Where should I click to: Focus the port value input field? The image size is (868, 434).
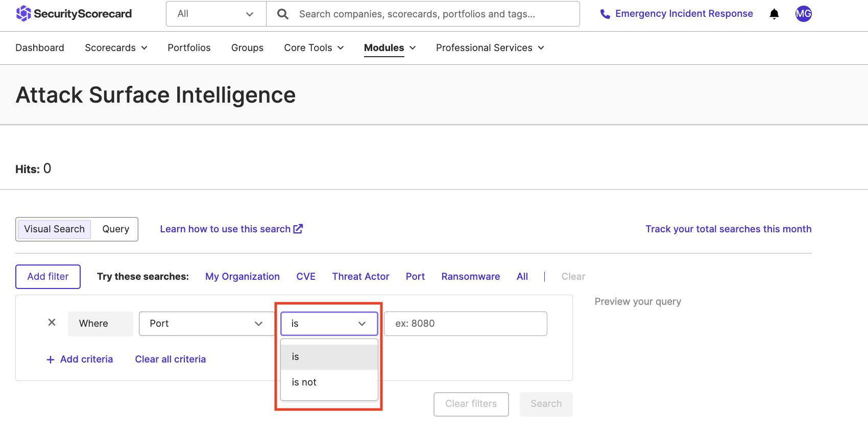pos(466,324)
